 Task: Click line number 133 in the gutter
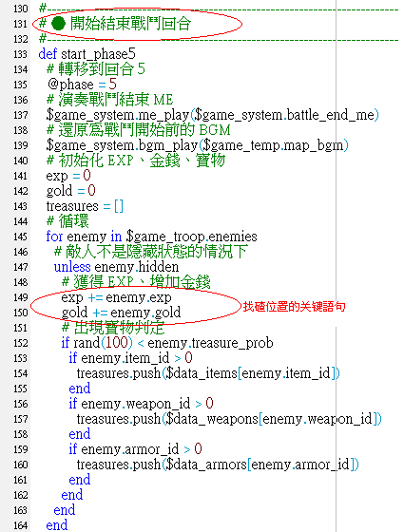pyautogui.click(x=20, y=54)
